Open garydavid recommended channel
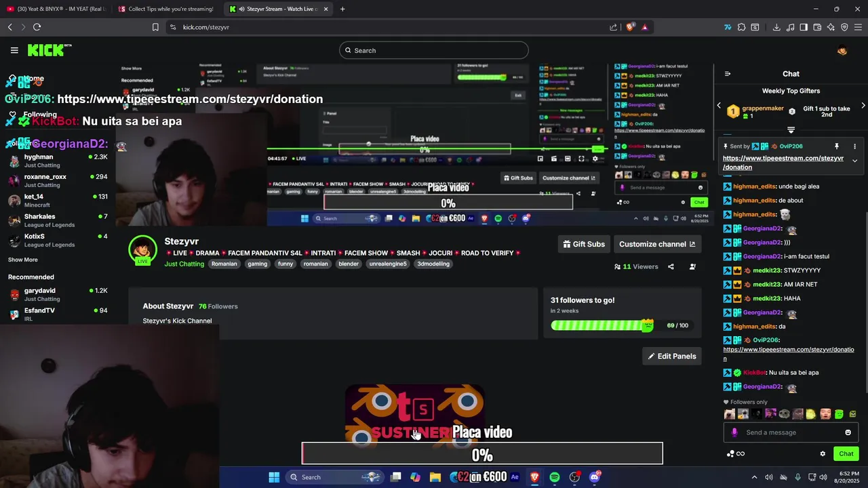868x488 pixels. point(58,294)
